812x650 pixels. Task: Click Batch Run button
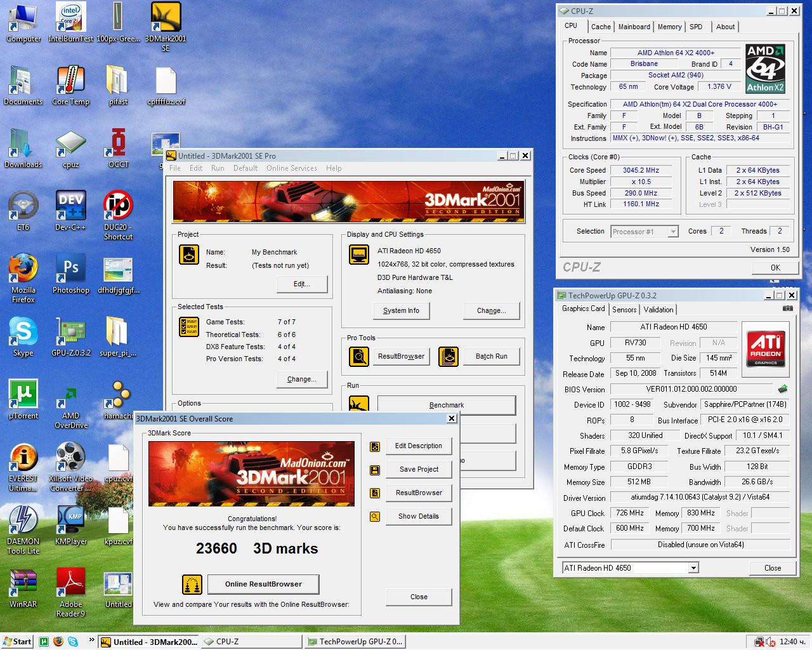point(492,356)
